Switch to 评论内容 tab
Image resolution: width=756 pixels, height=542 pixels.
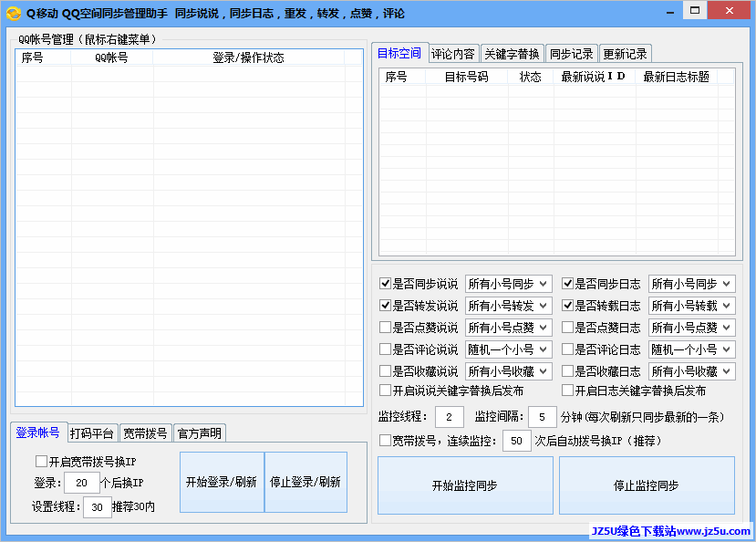[452, 54]
